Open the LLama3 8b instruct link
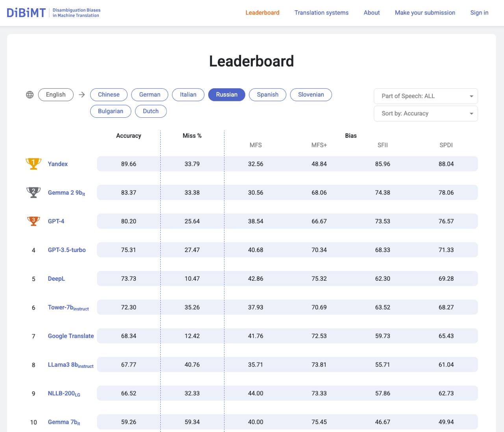This screenshot has width=504, height=432. (71, 365)
